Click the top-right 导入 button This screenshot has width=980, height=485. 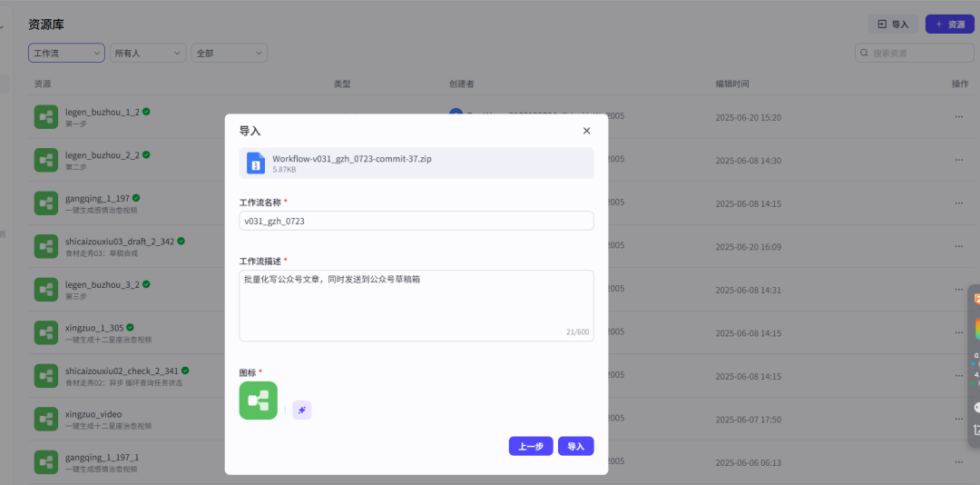point(893,25)
